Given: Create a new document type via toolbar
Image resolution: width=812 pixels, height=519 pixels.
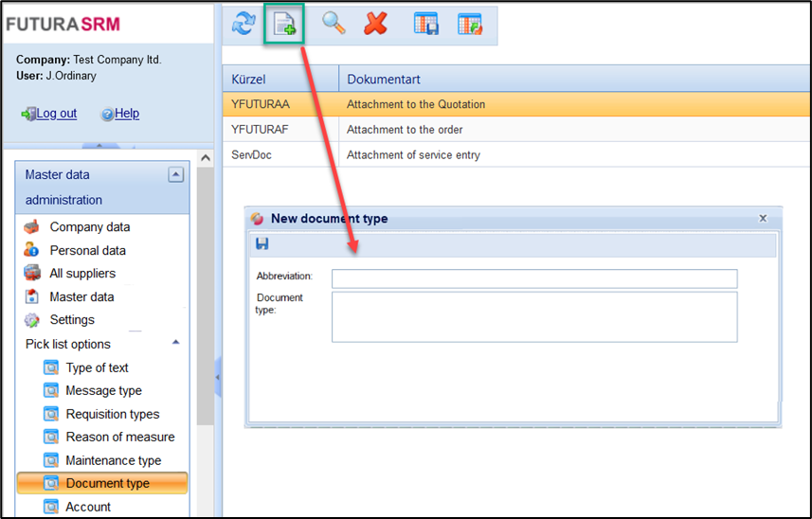Looking at the screenshot, I should click(284, 24).
